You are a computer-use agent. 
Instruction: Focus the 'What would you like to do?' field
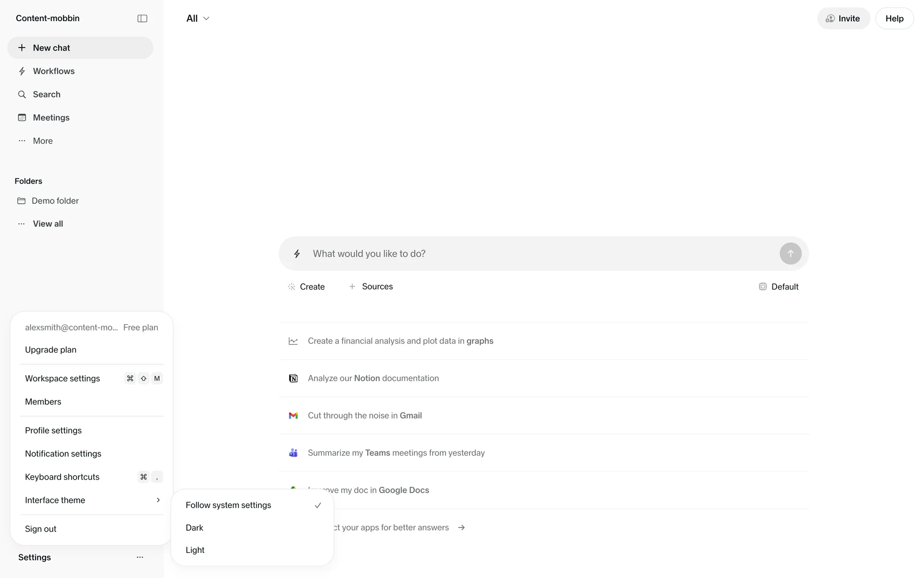coord(539,254)
